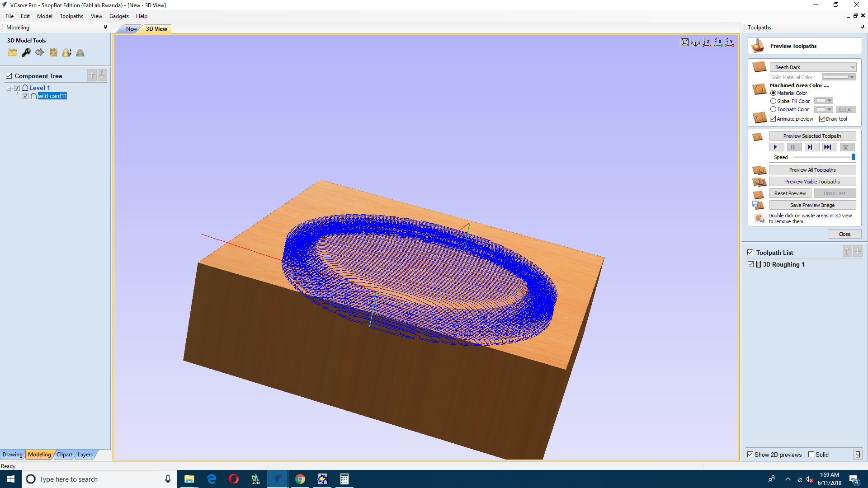Uncheck the Animate preview checkbox
The image size is (868, 488).
[773, 119]
